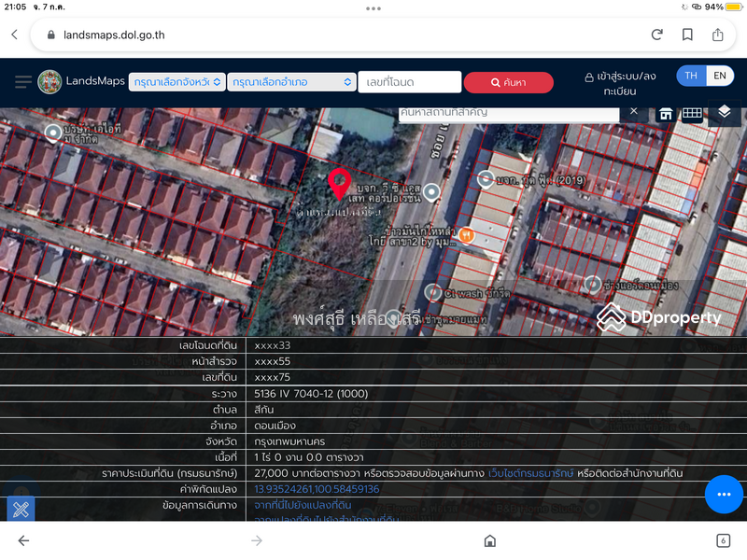Tap the bottom bar back arrow
The image size is (747, 560).
pos(23,540)
